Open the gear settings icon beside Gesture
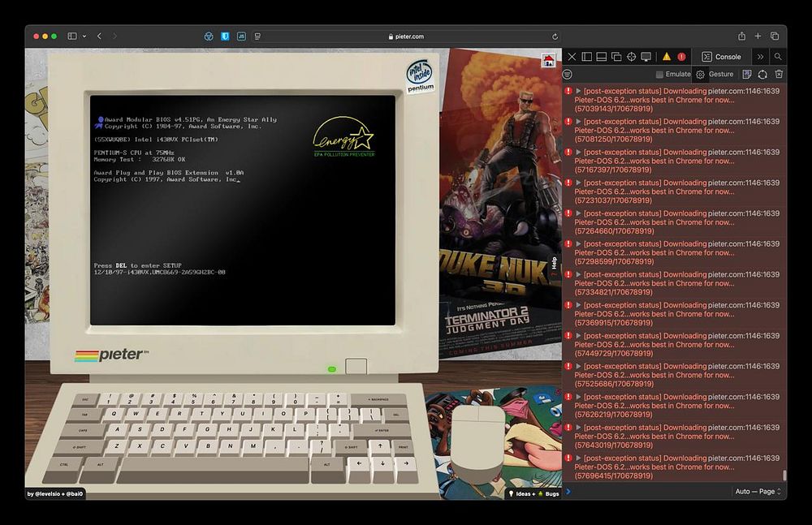Viewport: 812px width, 525px height. coord(700,75)
